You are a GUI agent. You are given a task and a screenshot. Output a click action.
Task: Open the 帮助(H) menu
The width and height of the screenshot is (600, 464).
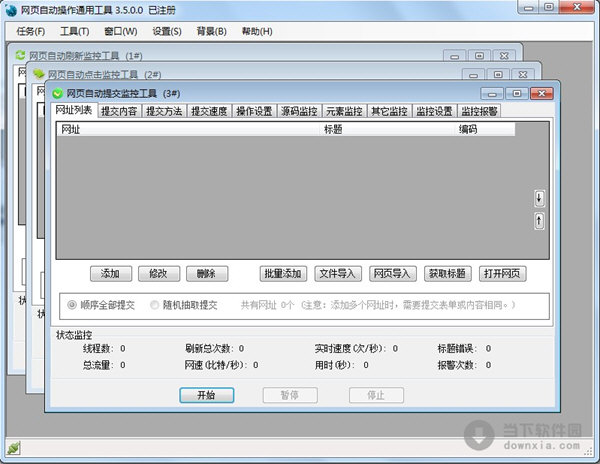[257, 31]
